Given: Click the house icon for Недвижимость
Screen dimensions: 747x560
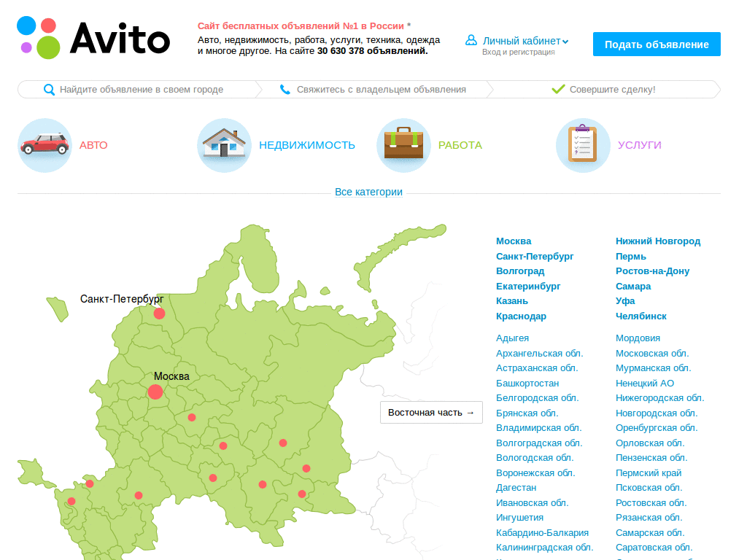Looking at the screenshot, I should [x=224, y=144].
